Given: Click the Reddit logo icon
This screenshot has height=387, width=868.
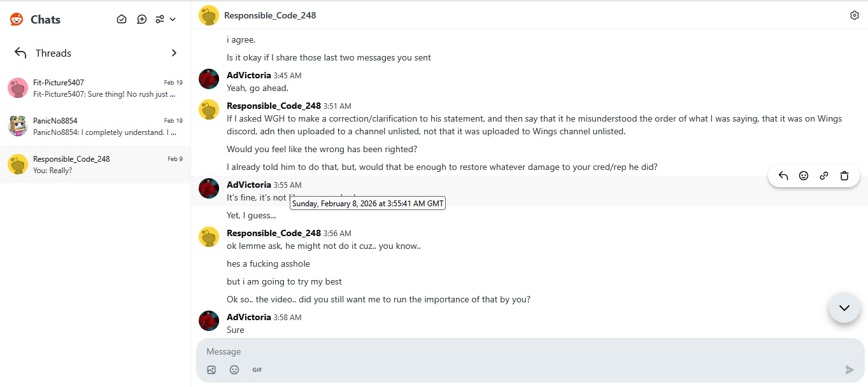Looking at the screenshot, I should 17,20.
